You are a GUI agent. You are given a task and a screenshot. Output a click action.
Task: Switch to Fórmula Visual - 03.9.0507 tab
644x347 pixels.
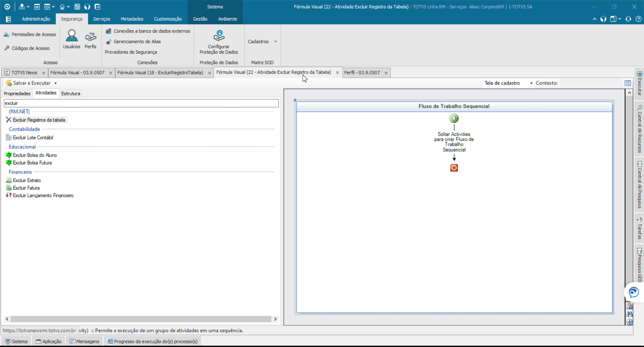(x=77, y=72)
